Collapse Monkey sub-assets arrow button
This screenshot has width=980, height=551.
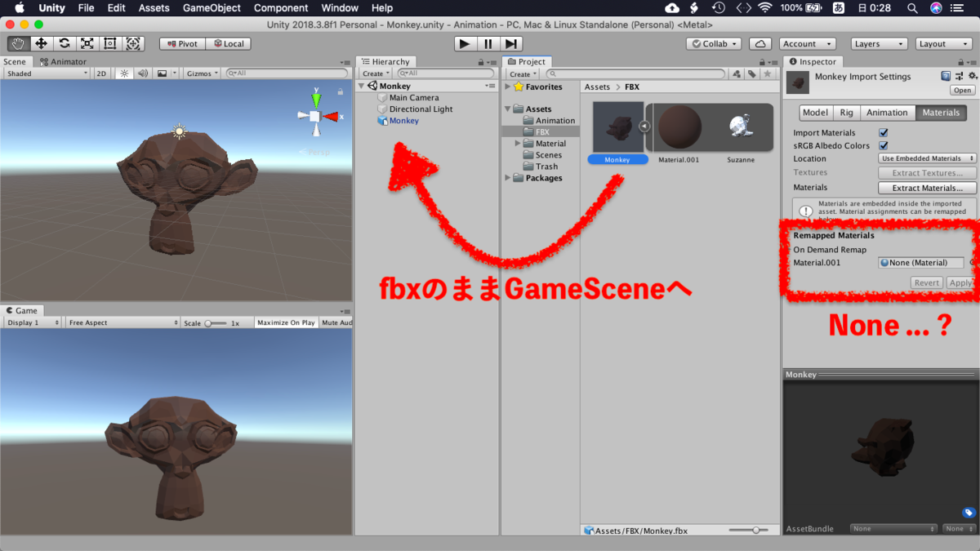pyautogui.click(x=644, y=126)
